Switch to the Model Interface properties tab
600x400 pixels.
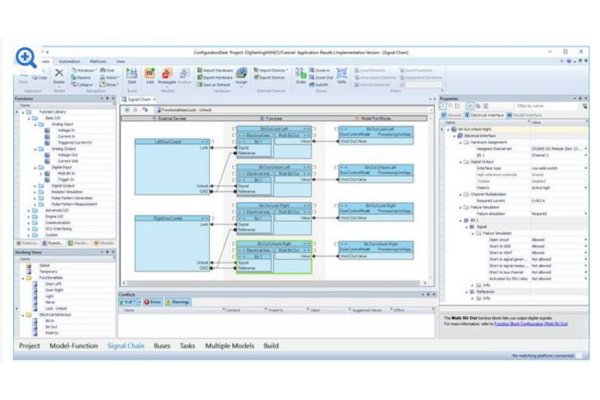[524, 115]
